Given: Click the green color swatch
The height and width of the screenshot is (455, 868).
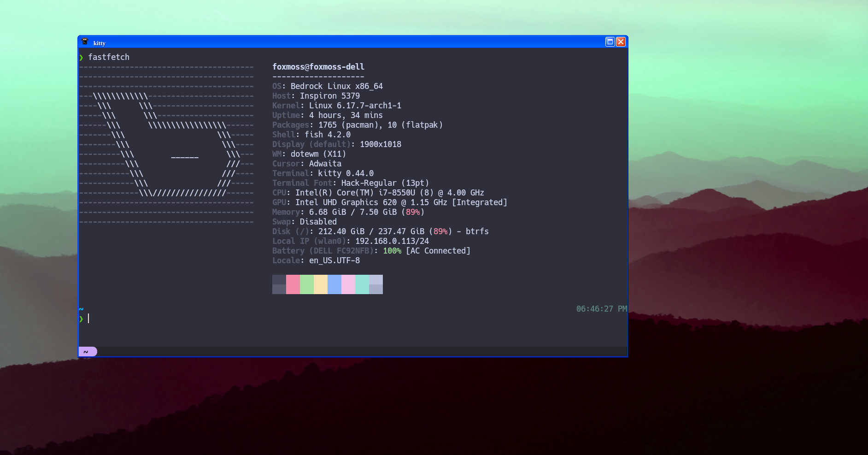Looking at the screenshot, I should click(307, 284).
